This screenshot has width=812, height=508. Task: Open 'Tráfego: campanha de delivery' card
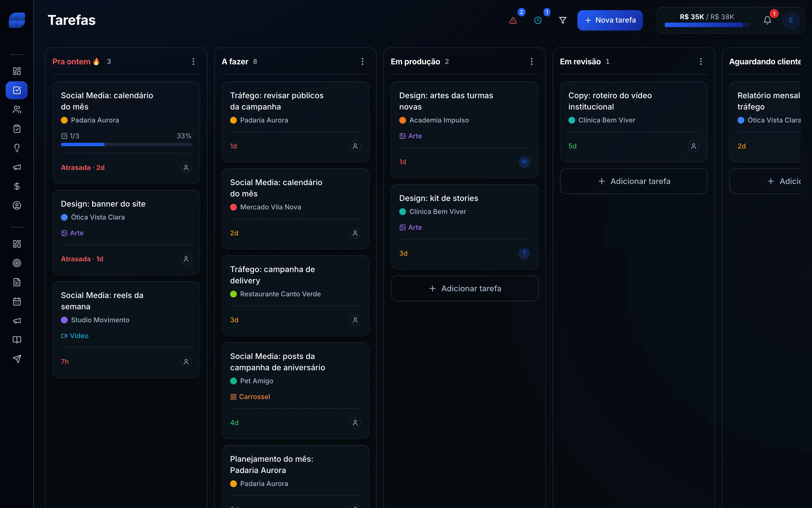295,296
